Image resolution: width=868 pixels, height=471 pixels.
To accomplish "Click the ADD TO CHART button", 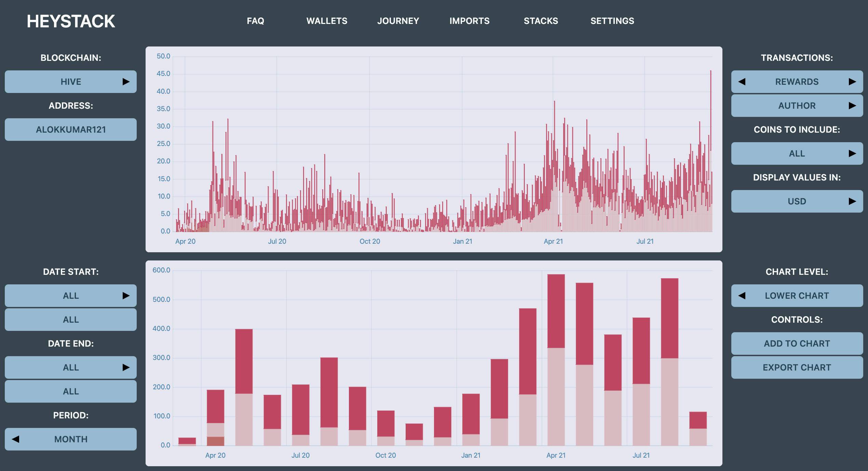I will click(x=797, y=344).
